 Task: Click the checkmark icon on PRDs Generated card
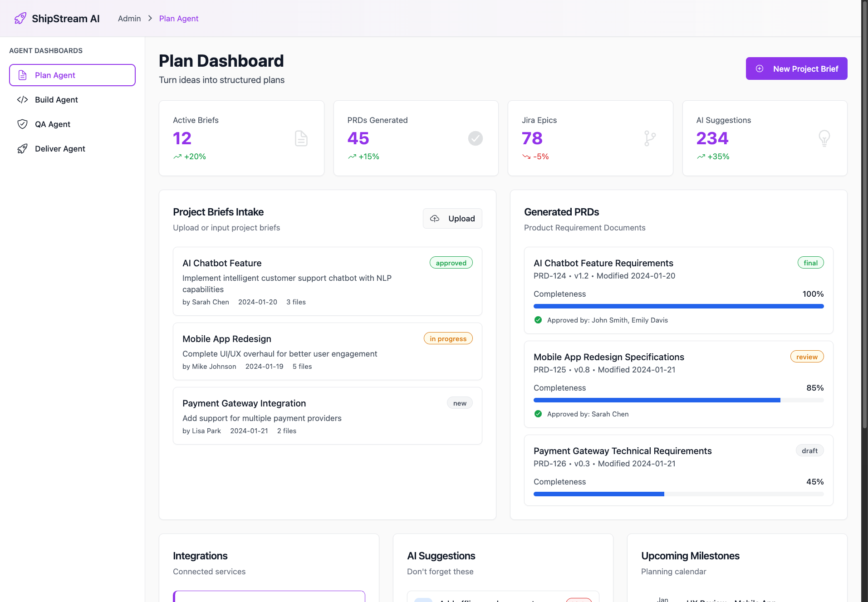click(475, 138)
